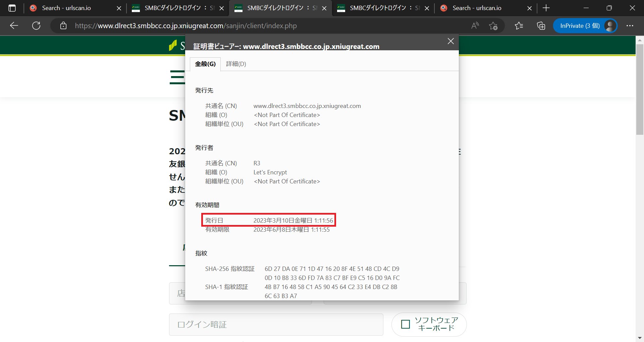
Task: Click the SHA-256 指紋認証 label
Action: pos(230,269)
